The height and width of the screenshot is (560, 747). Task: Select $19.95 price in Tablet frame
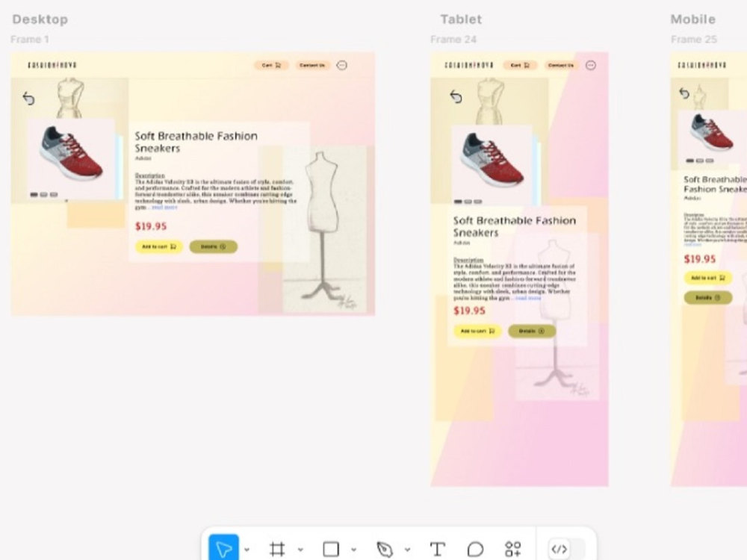pos(469,311)
